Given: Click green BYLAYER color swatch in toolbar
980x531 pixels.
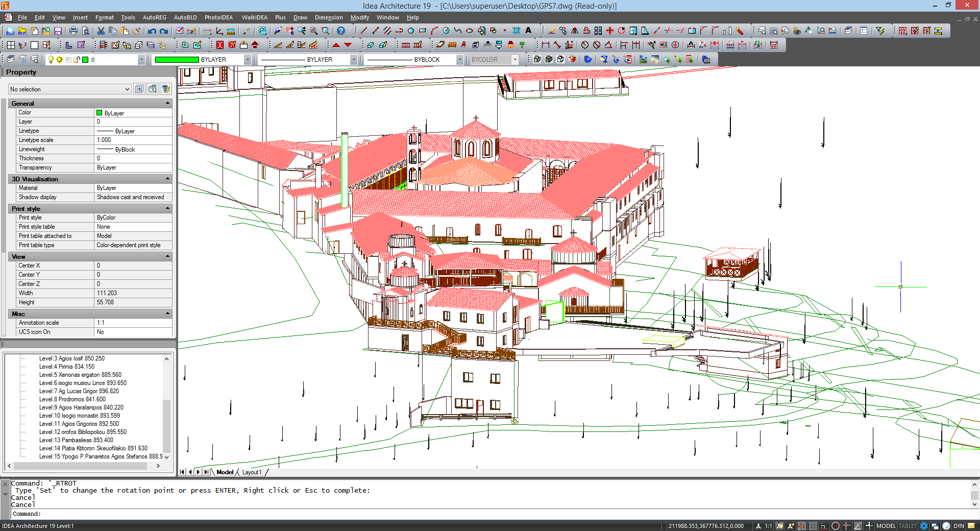Looking at the screenshot, I should 177,60.
